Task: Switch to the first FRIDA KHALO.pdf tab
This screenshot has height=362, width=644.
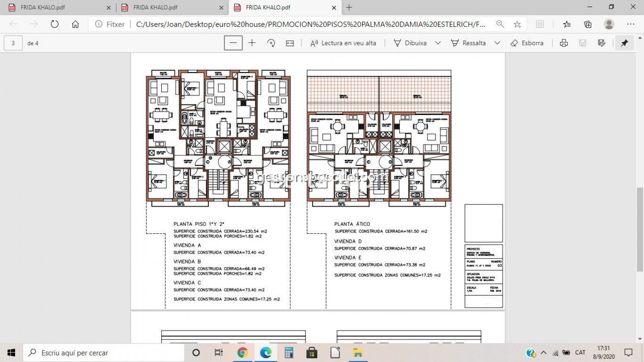Action: 43,7
